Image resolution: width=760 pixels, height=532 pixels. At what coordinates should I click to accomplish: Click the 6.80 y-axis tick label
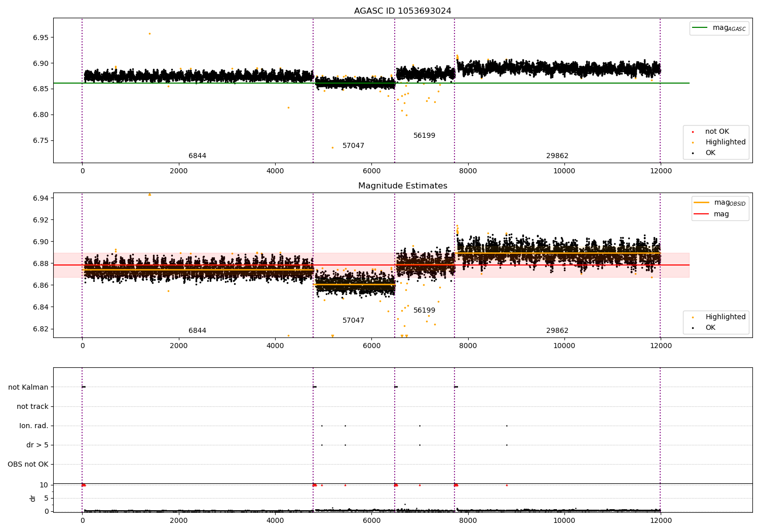pyautogui.click(x=41, y=115)
